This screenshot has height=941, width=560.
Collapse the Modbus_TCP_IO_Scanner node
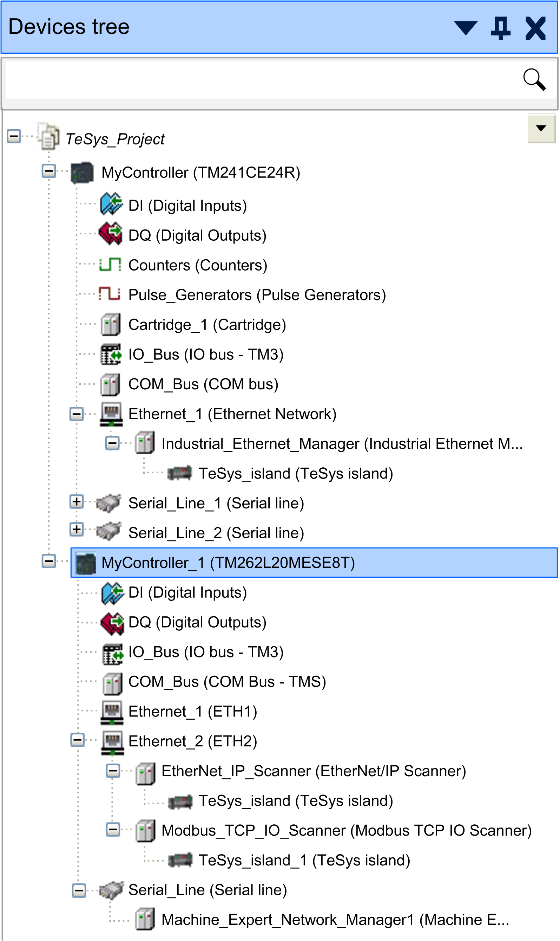point(113,830)
